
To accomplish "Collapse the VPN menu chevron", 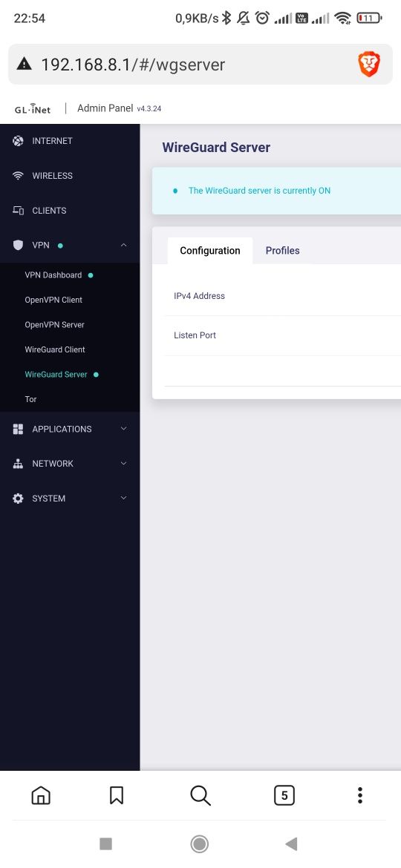I will point(123,246).
